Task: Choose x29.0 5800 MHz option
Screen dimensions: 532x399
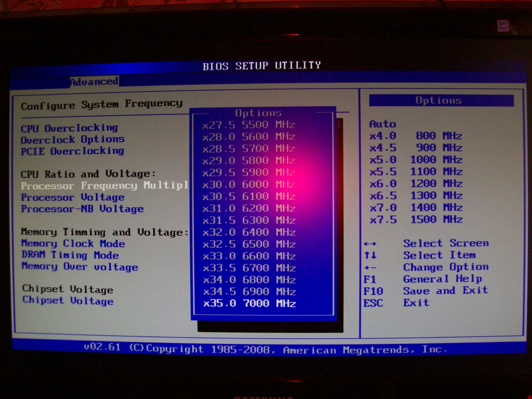Action: pyautogui.click(x=249, y=160)
